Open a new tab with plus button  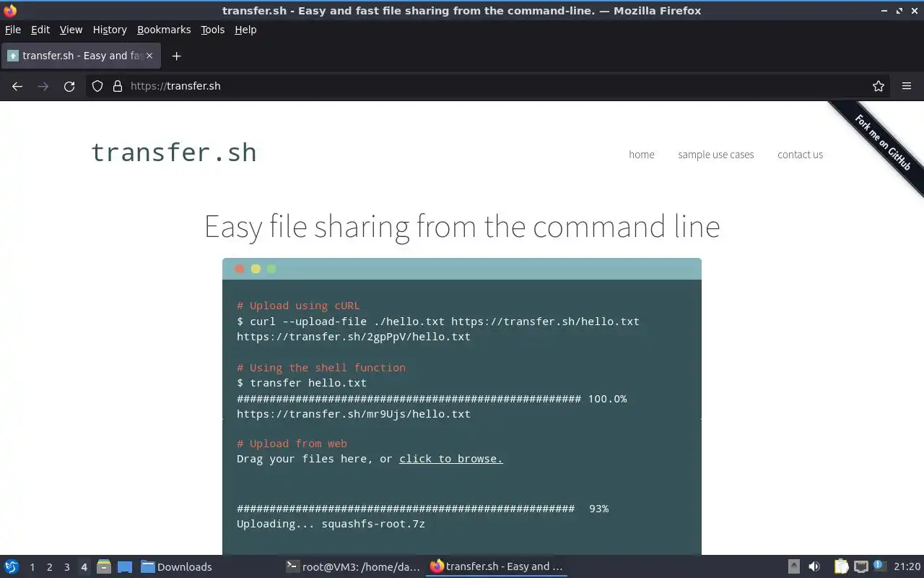(x=176, y=56)
